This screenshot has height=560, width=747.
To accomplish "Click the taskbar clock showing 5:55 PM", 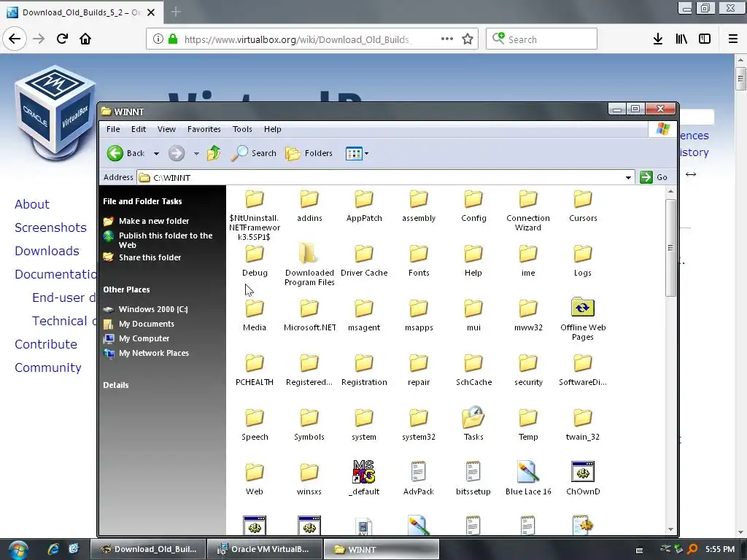I will (x=720, y=550).
